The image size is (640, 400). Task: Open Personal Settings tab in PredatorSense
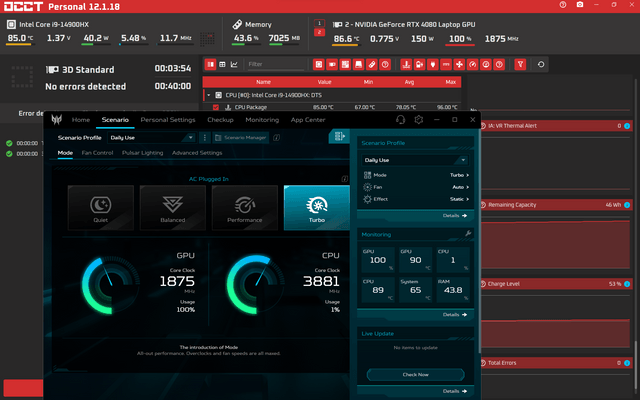coord(168,120)
